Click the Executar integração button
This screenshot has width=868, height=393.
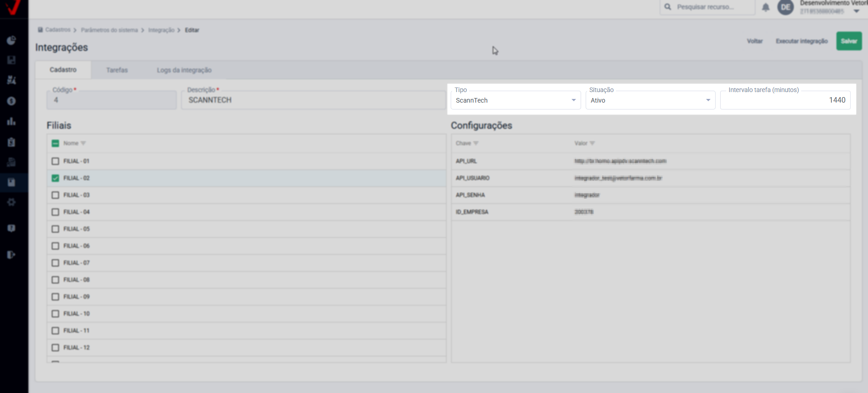pyautogui.click(x=801, y=41)
